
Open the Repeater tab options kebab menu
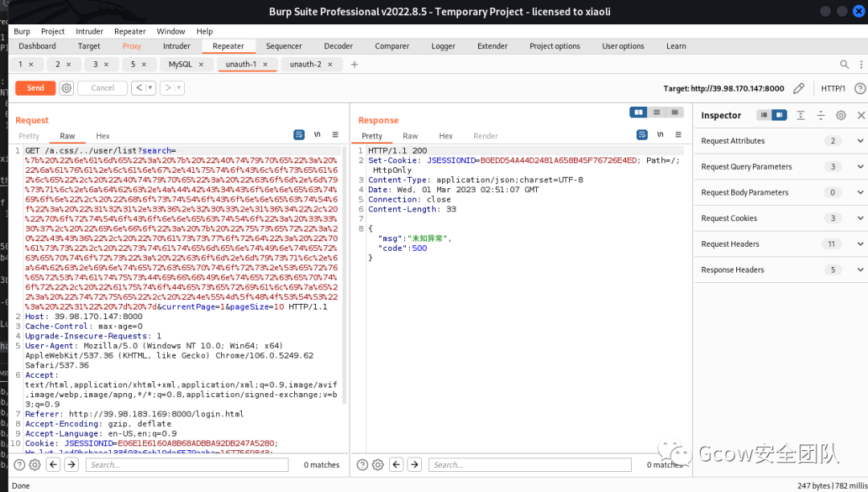point(861,64)
